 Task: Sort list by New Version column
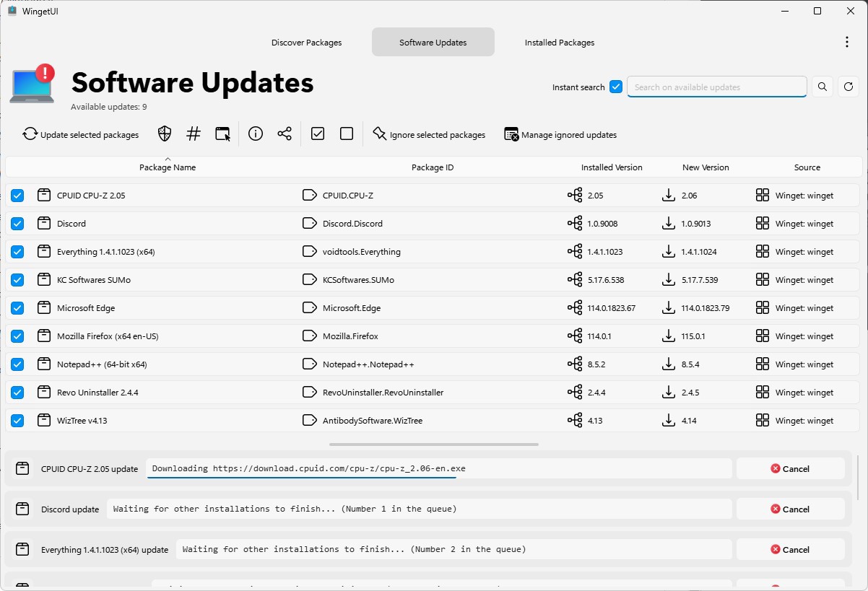[x=705, y=167]
